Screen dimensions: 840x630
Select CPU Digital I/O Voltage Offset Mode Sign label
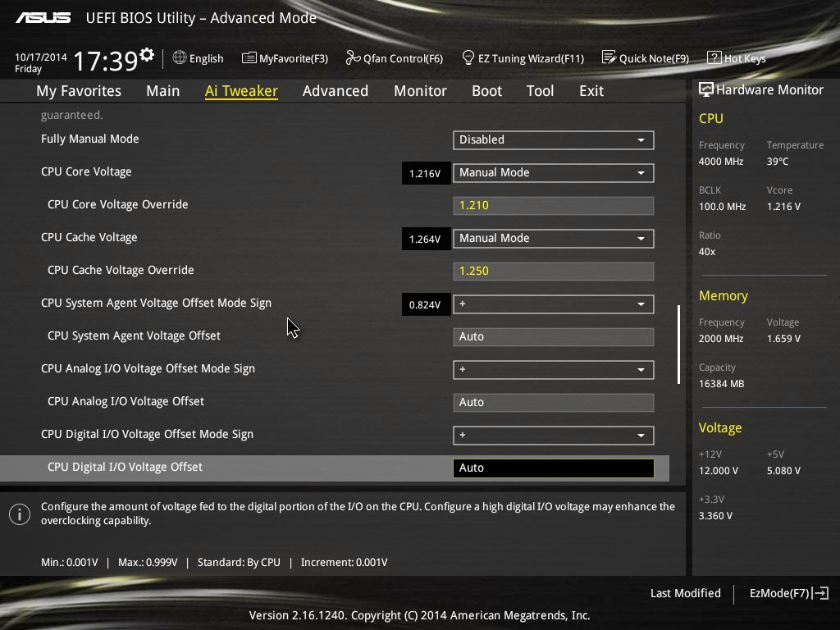pos(147,434)
